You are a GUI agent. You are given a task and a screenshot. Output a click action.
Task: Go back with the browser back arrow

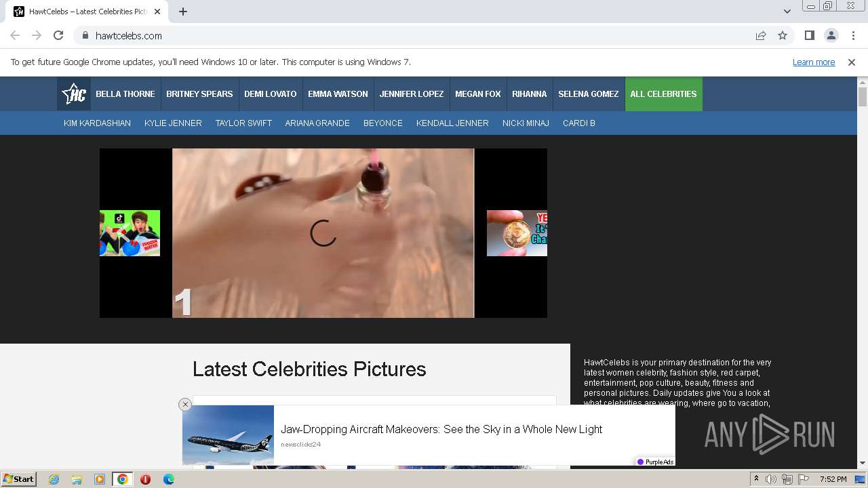click(15, 35)
